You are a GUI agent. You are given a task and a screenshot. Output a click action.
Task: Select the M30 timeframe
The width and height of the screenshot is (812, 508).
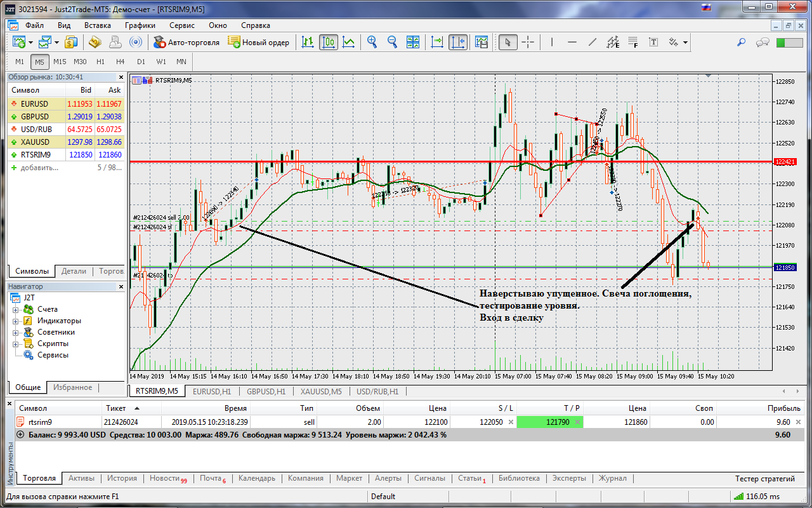click(x=80, y=62)
